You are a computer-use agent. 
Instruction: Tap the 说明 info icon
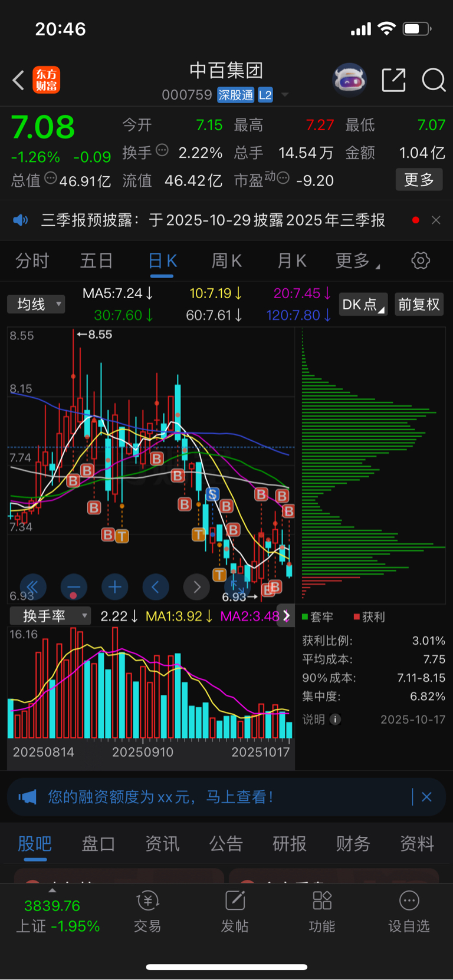(335, 720)
